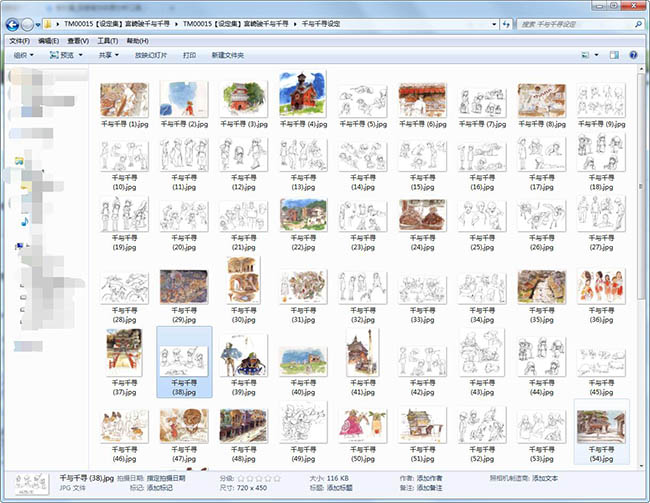
Task: Set date via 指定拍摄日期 in details pane
Action: [x=166, y=478]
